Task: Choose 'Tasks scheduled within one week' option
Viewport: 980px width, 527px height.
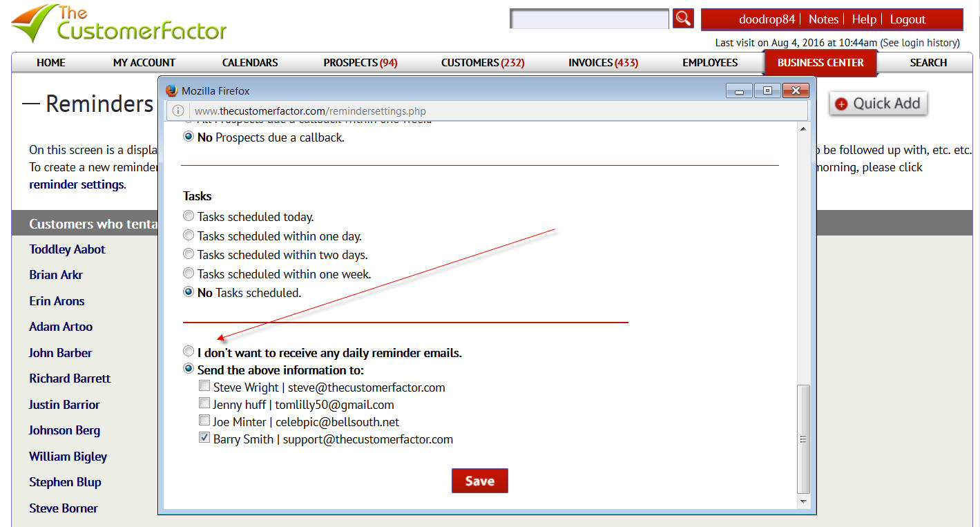Action: click(189, 274)
